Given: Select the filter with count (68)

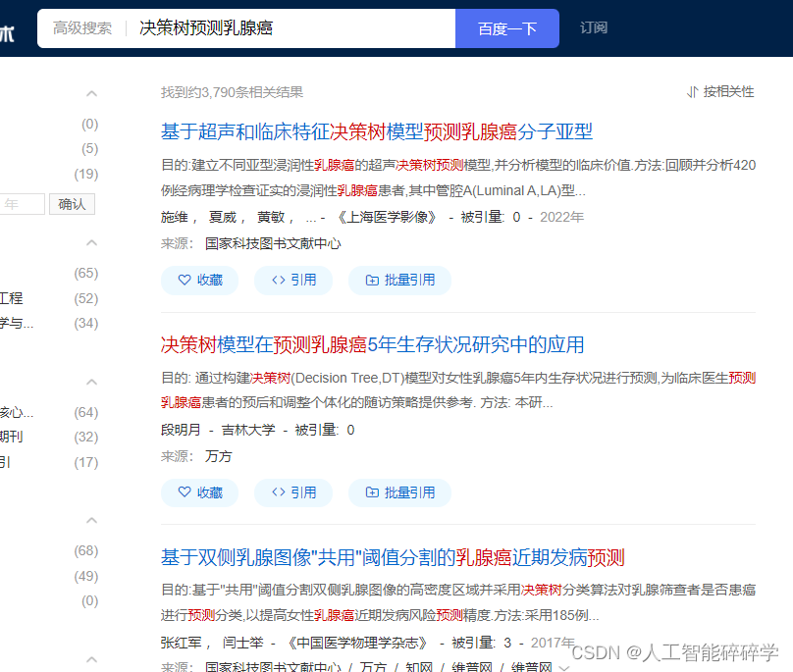Looking at the screenshot, I should 86,550.
